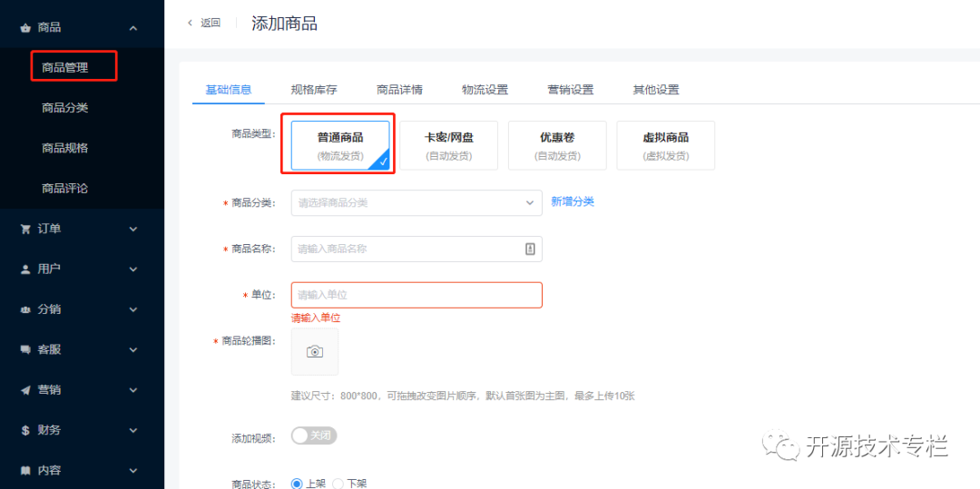Switch to the 商品详情 tab

[399, 89]
